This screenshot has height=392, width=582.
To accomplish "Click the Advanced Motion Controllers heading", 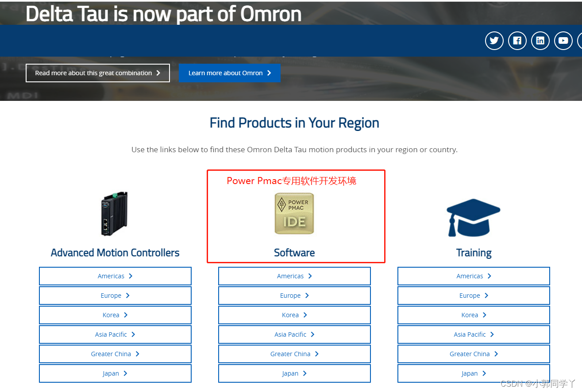I will 115,253.
